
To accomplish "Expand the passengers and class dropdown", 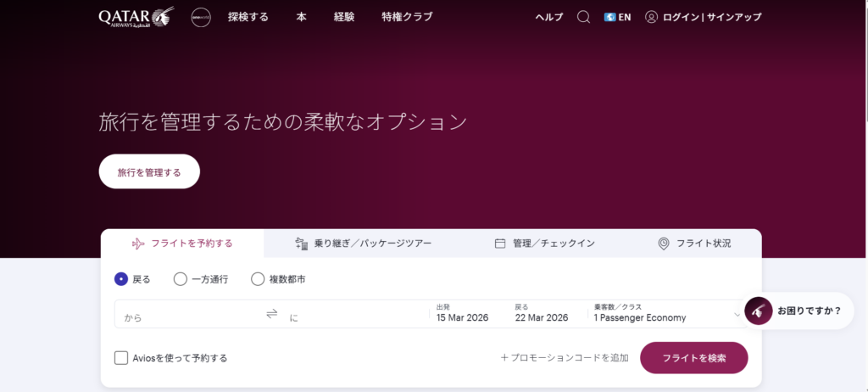I will click(666, 314).
